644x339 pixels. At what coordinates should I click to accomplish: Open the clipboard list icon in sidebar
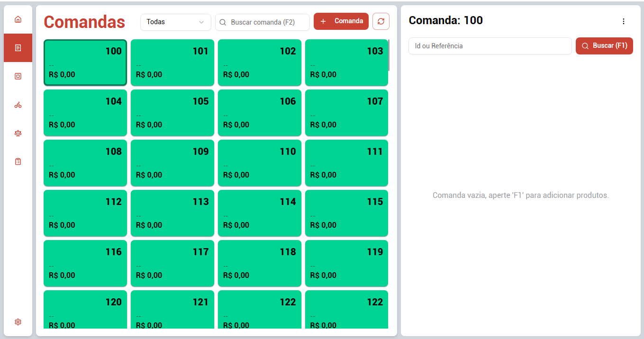point(18,161)
